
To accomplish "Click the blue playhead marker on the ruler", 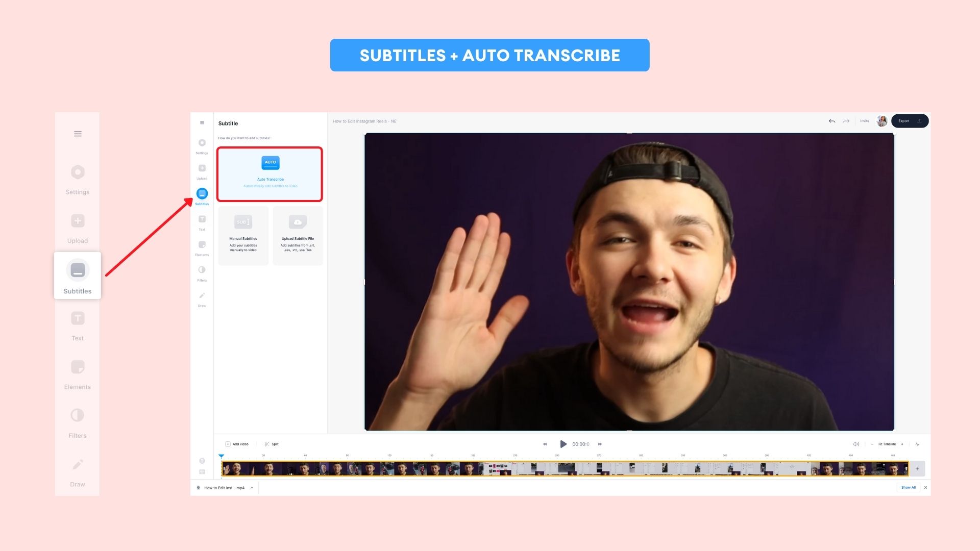I will tap(221, 456).
